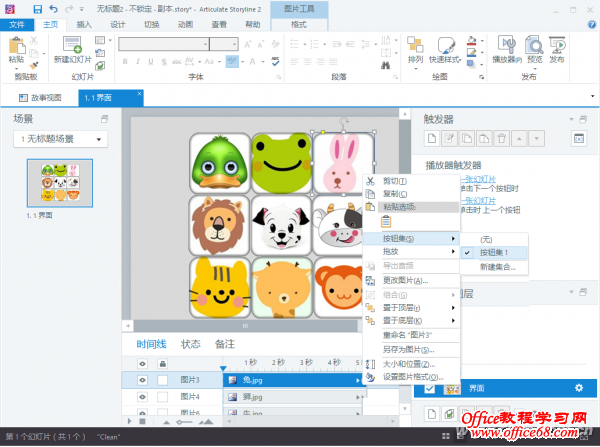Viewport: 600px width, 447px height.
Task: Toggle lock-all icon in timeline header
Action: pyautogui.click(x=163, y=364)
